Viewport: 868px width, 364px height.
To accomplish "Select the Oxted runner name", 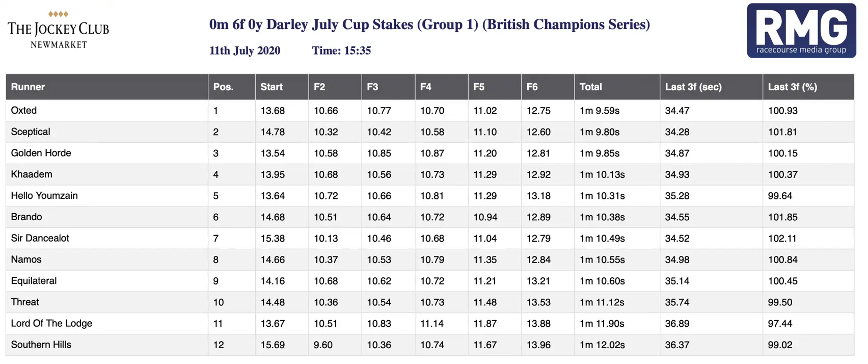I will click(24, 111).
